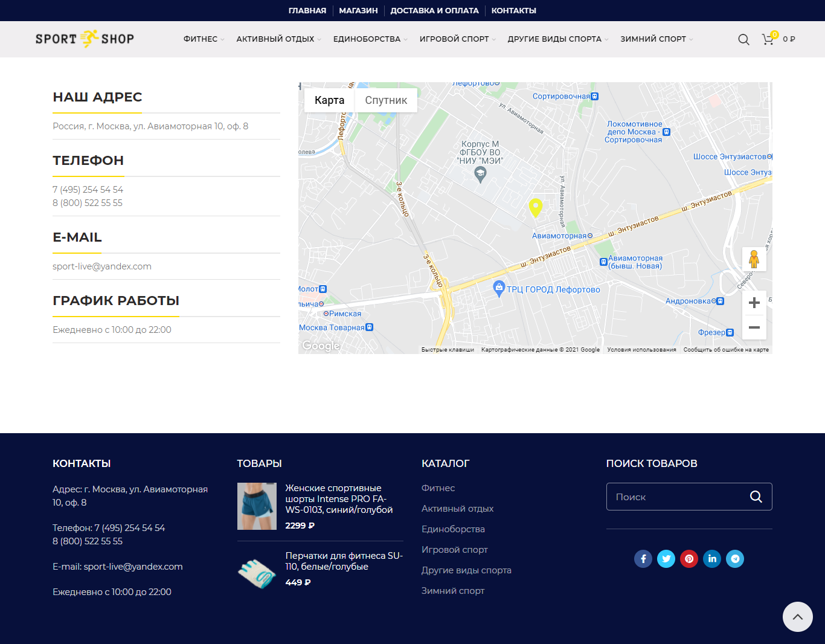
Task: Click the Фрезер station icon
Action: [x=730, y=332]
